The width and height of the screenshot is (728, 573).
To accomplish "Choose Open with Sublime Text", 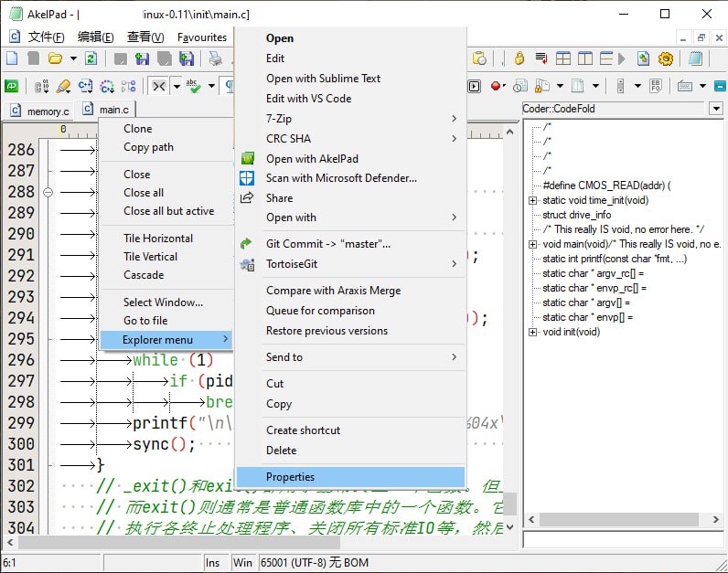I will [323, 79].
